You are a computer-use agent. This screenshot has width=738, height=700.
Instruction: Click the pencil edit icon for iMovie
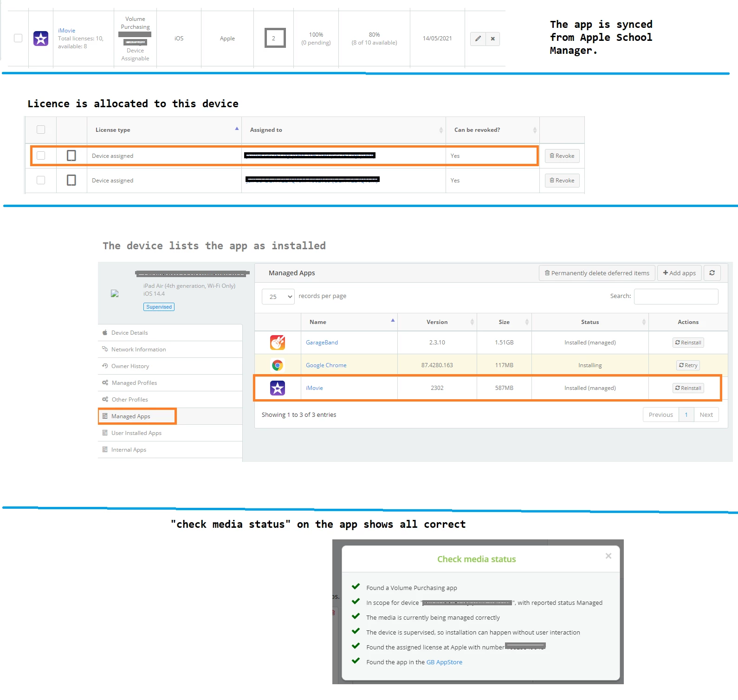[478, 39]
